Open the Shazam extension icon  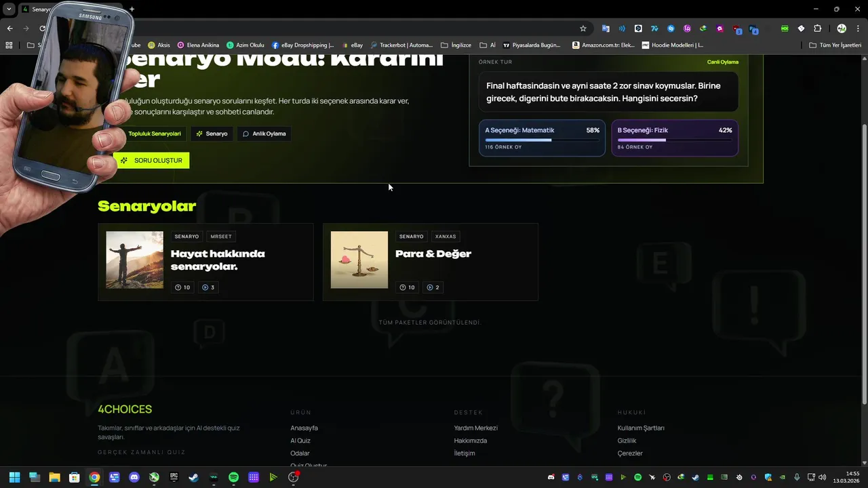(671, 28)
